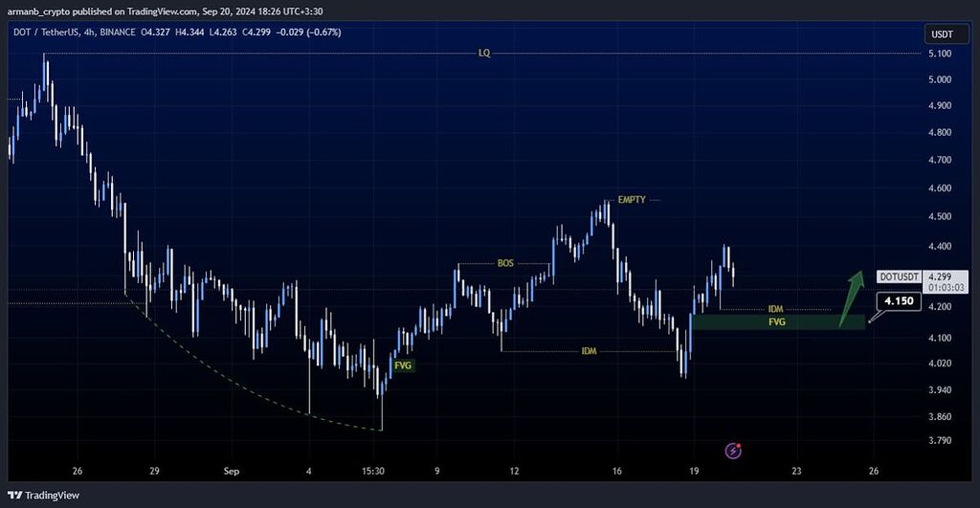Click the 5.100 price scale label
The height and width of the screenshot is (508, 980).
939,54
